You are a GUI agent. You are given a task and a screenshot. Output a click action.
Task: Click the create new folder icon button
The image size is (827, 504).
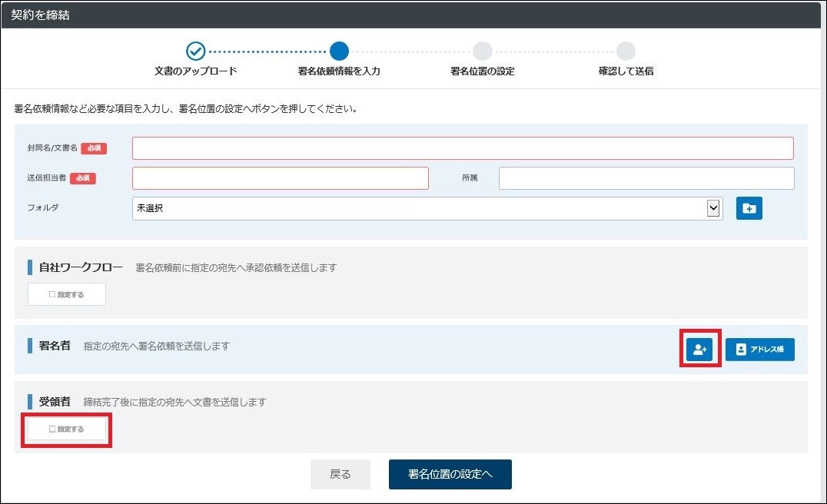tap(749, 208)
